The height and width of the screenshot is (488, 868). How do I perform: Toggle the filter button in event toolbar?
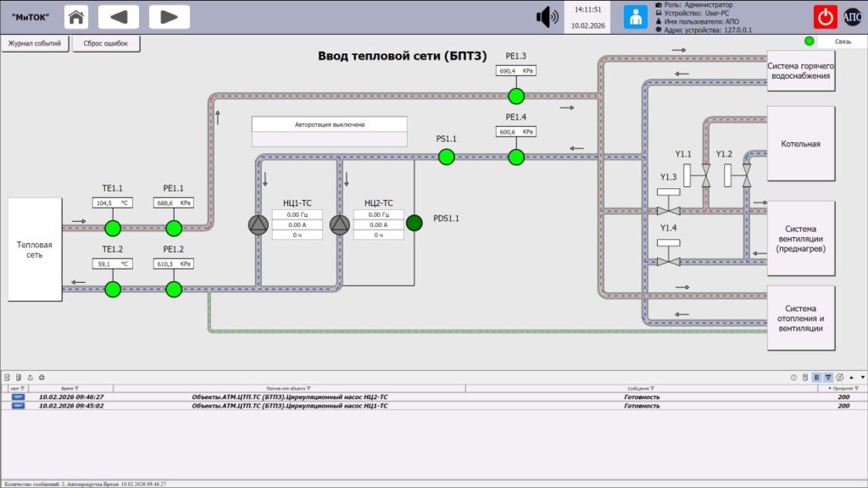point(828,377)
